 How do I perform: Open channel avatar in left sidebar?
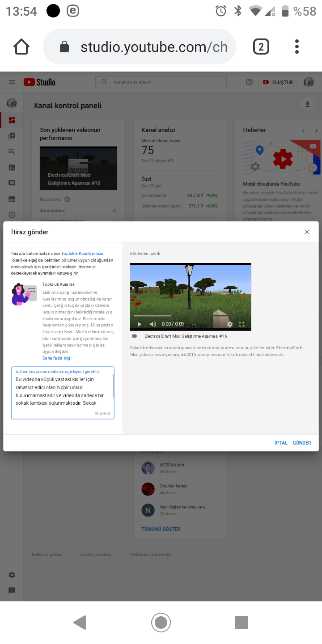pos(12,103)
